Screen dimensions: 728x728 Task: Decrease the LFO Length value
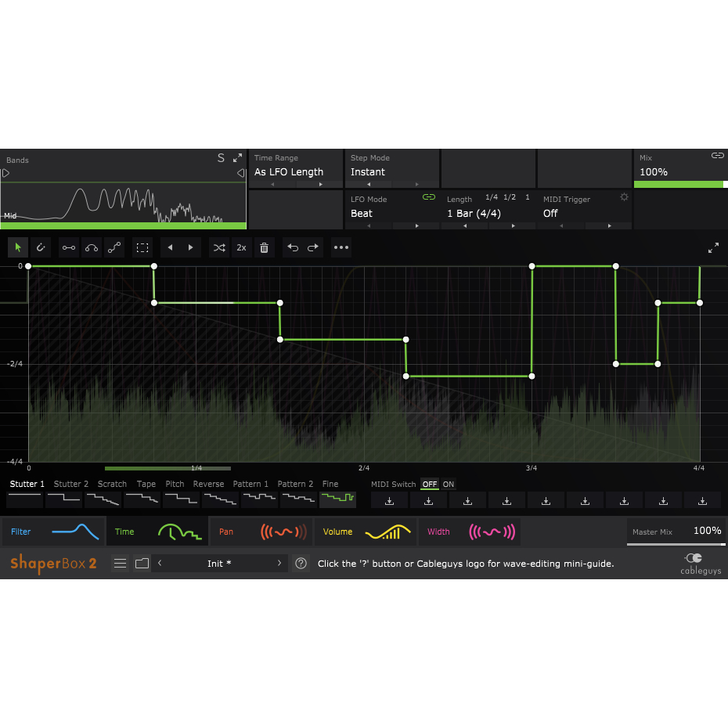coord(465,225)
